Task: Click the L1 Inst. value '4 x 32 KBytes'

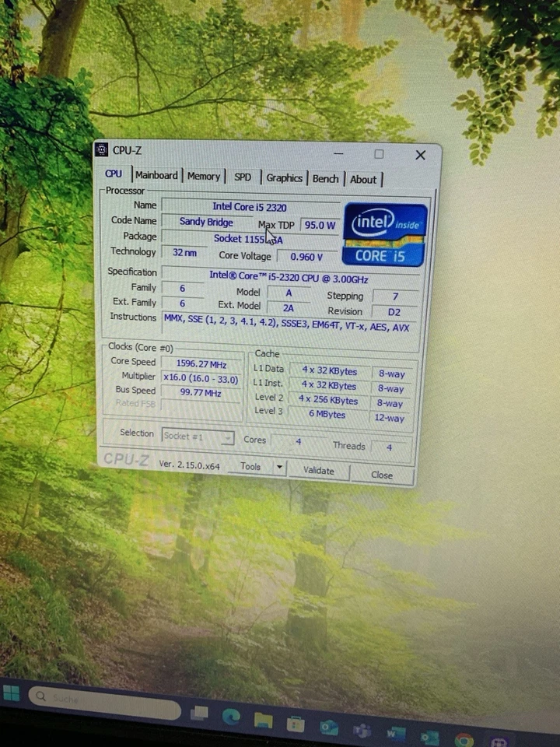Action: (328, 385)
